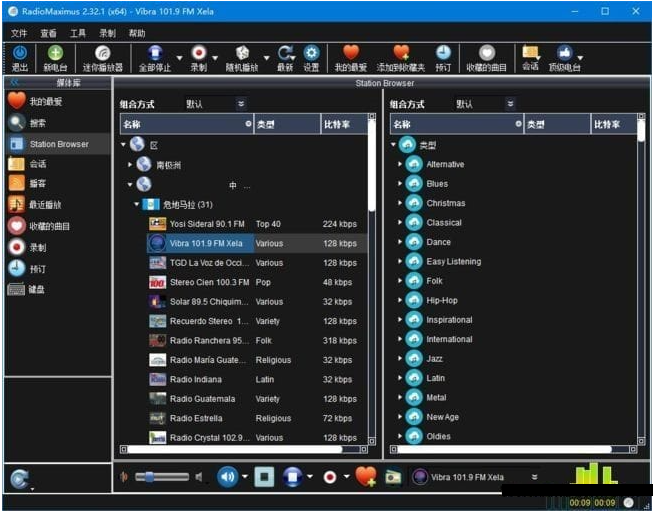The height and width of the screenshot is (514, 653).
Task: Click the square stop playback button
Action: 264,477
